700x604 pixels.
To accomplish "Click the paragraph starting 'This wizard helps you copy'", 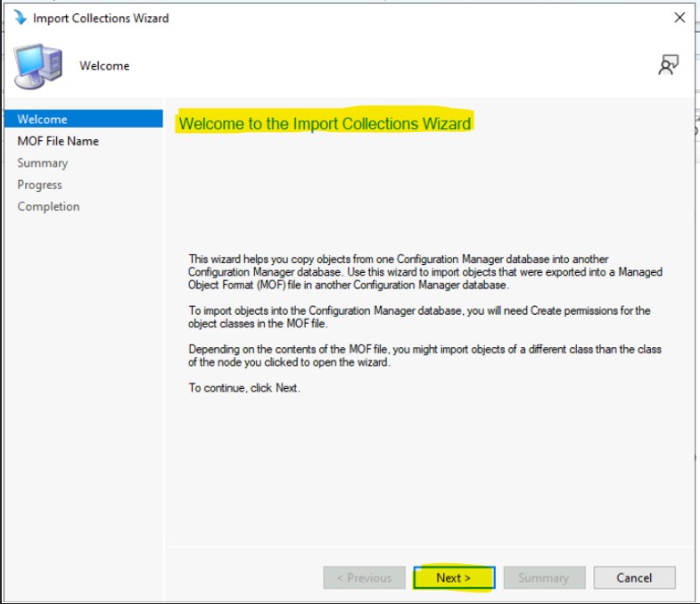I will (x=425, y=272).
